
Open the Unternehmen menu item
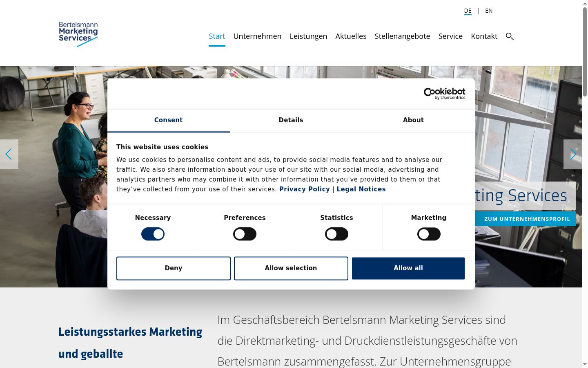(x=257, y=36)
